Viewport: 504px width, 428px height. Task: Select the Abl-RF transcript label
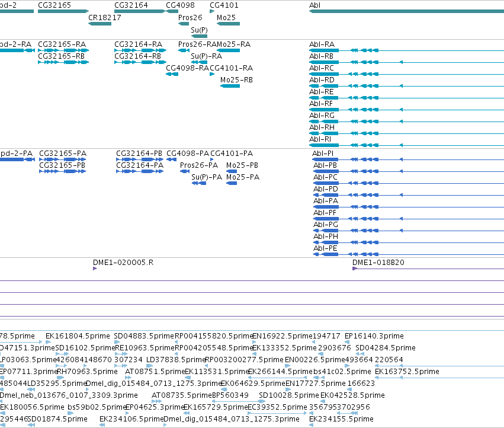pos(321,104)
